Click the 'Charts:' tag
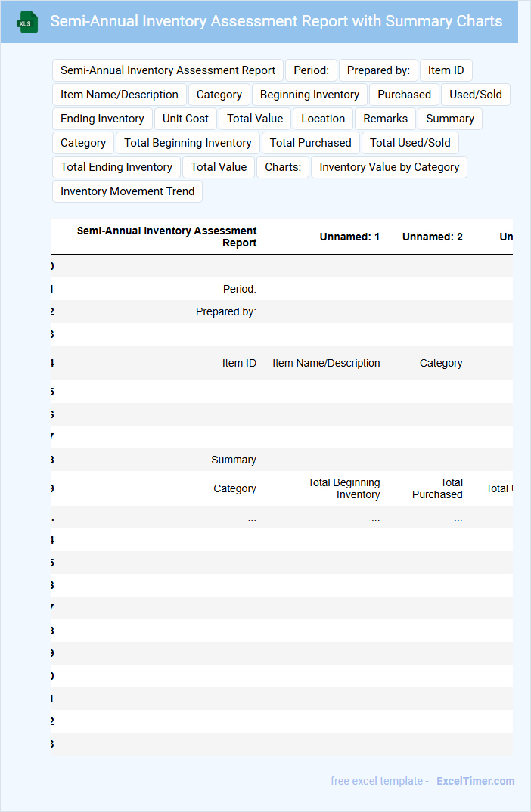 283,167
